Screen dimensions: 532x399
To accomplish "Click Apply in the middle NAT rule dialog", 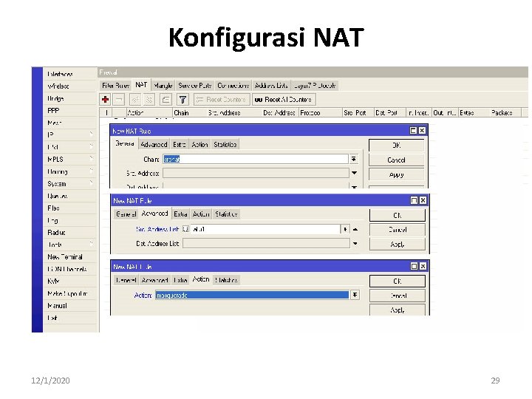I will 398,245.
